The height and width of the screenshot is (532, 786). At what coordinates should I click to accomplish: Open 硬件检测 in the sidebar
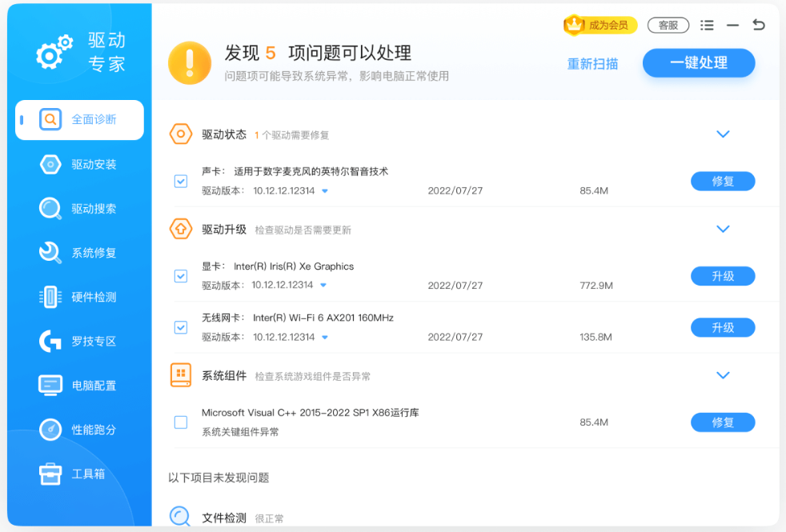80,297
